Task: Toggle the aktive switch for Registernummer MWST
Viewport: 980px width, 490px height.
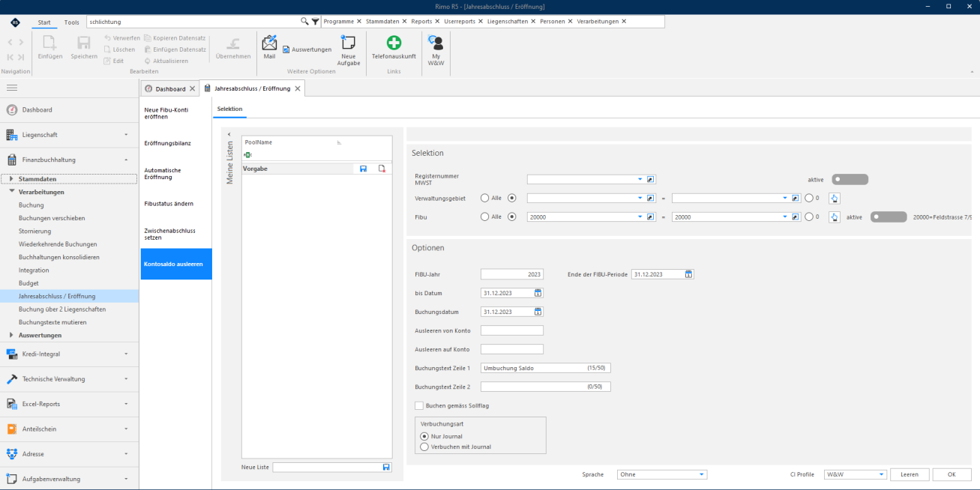Action: pyautogui.click(x=850, y=179)
